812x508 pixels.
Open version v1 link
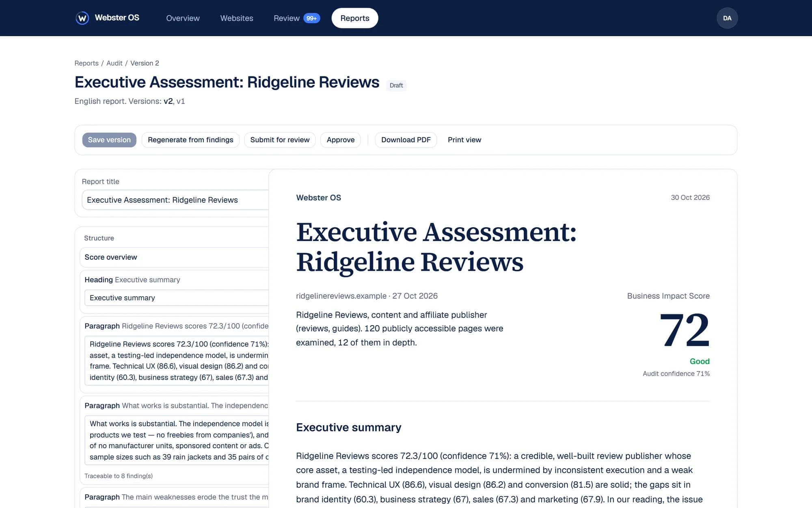181,101
